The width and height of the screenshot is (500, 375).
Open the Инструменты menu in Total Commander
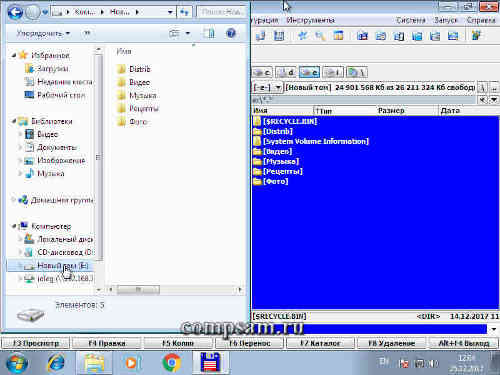point(310,20)
